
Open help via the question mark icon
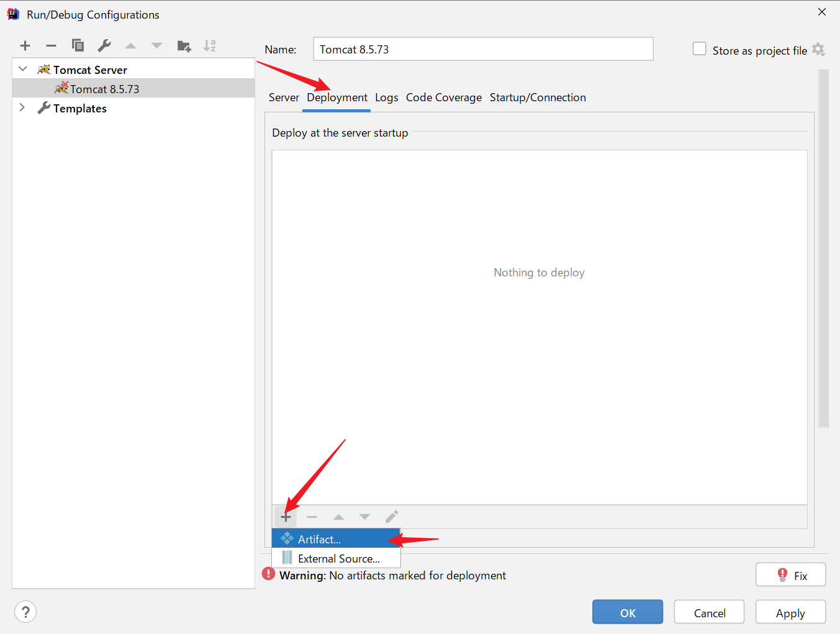tap(25, 612)
